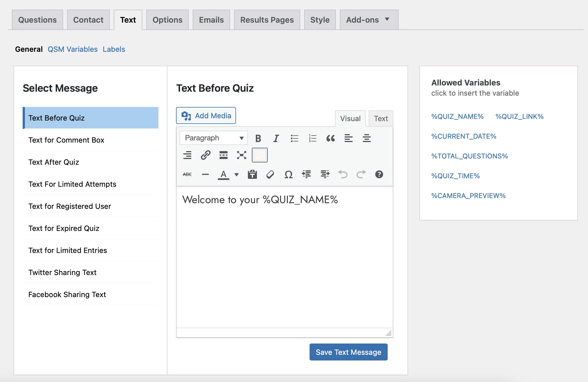This screenshot has width=588, height=382.
Task: Undo last editor change
Action: pos(343,174)
